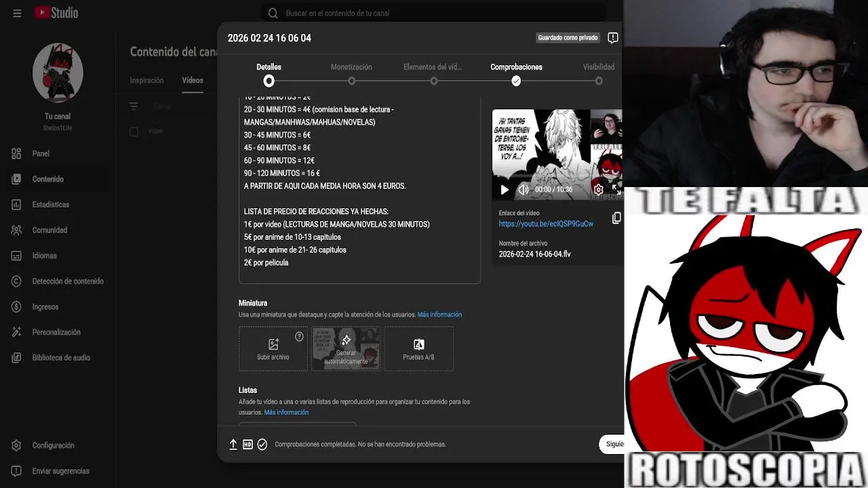The image size is (868, 488).
Task: Tick the select-all videos checkbox
Action: (134, 131)
